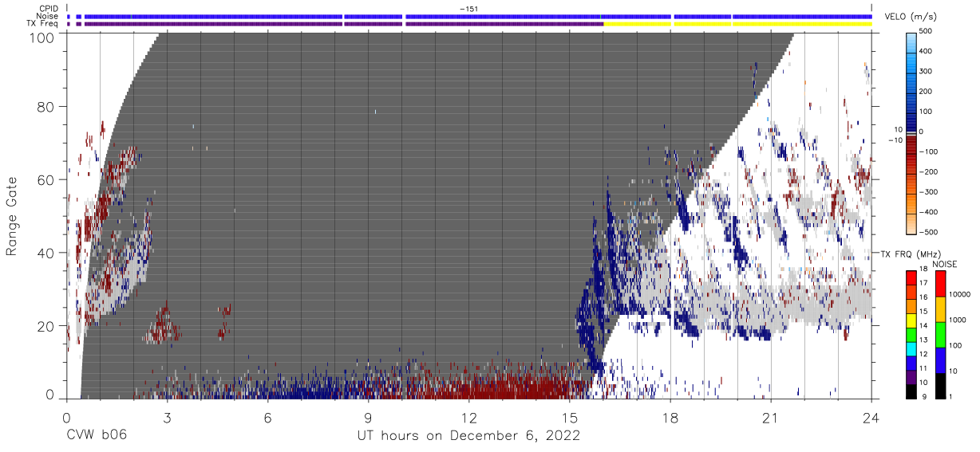Click the 3 hour tick on UT axis
This screenshot has width=980, height=452.
[x=167, y=416]
